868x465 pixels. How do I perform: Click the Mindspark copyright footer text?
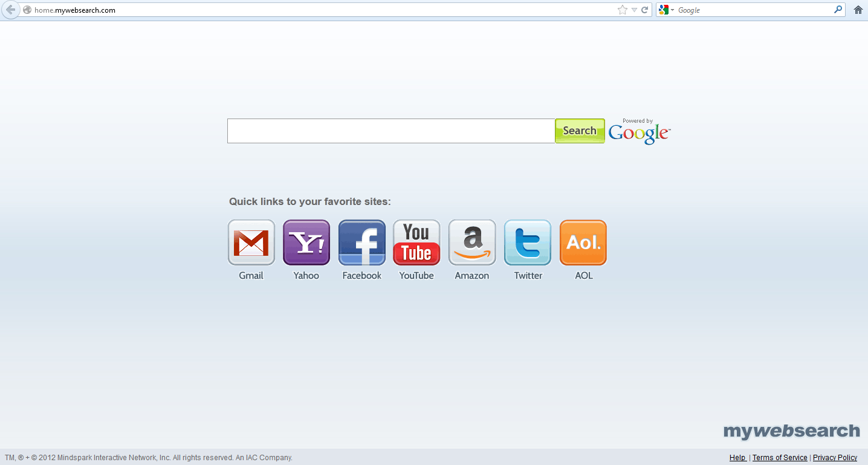point(149,458)
